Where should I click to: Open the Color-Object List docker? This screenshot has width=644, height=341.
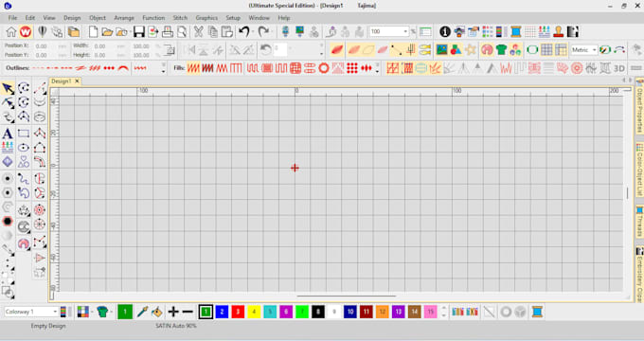point(639,170)
